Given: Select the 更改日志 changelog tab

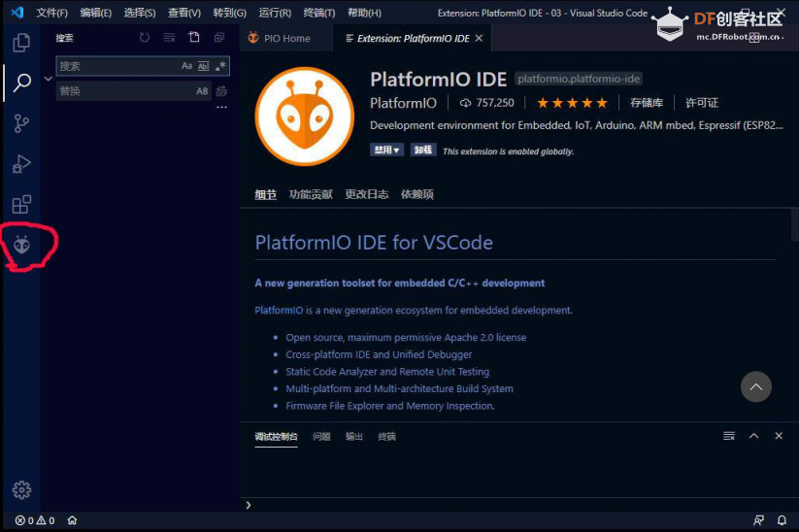Looking at the screenshot, I should click(x=366, y=195).
